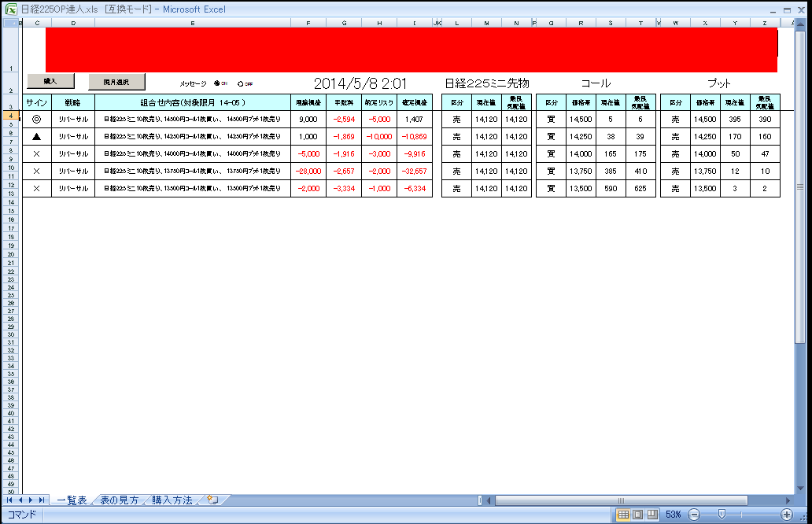Switch to Page Break Preview icon

652,515
